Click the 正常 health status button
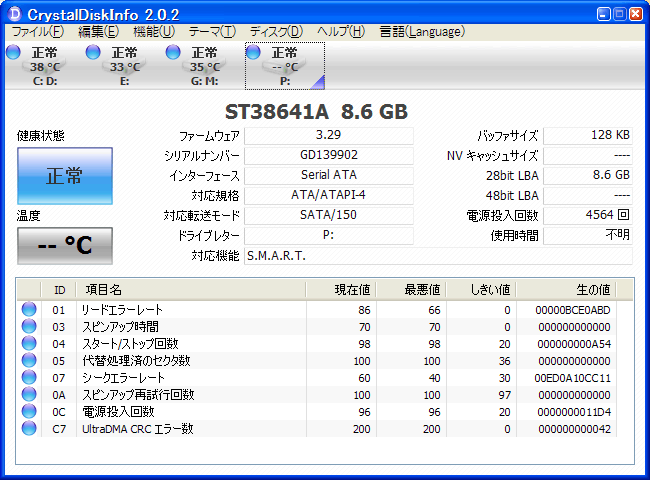Viewport: 650px width, 480px height. (x=65, y=176)
